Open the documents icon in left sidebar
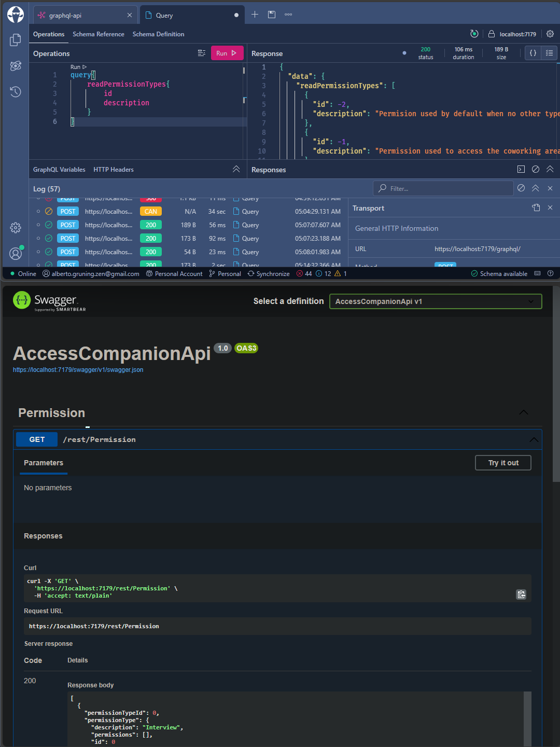560x747 pixels. pyautogui.click(x=16, y=40)
